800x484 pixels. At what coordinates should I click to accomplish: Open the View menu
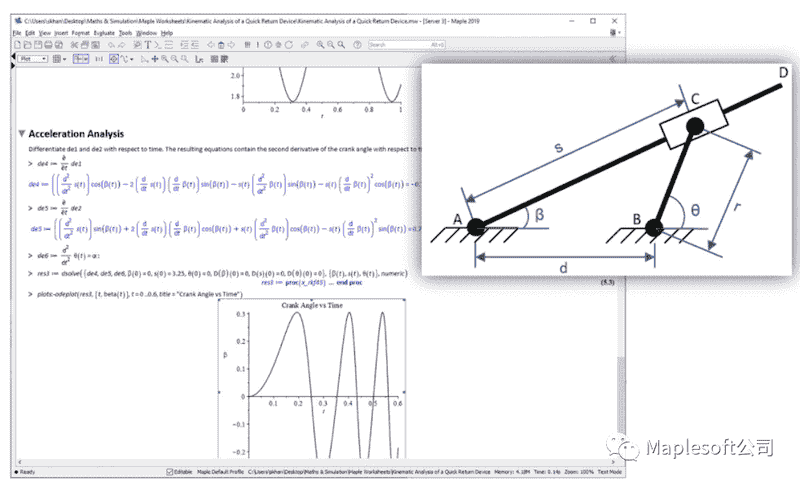tap(45, 33)
